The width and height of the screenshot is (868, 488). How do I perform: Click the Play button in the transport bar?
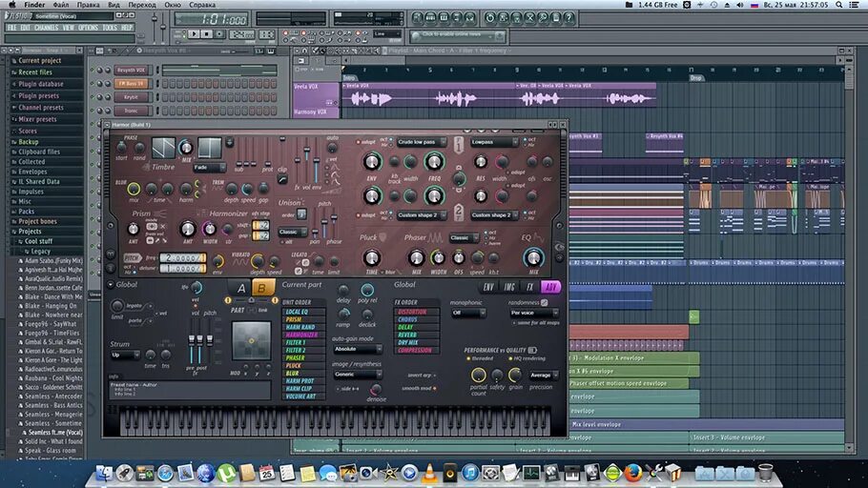[x=194, y=34]
